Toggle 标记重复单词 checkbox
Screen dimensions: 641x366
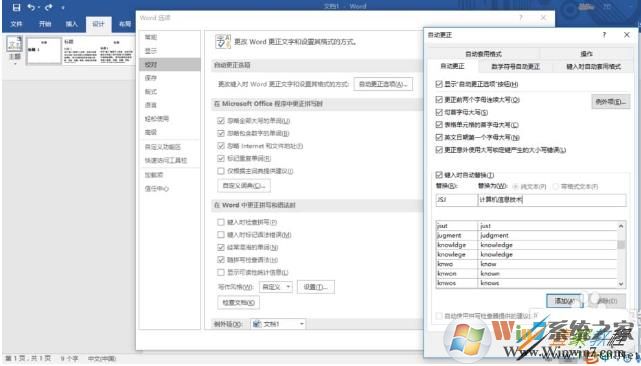(x=221, y=158)
